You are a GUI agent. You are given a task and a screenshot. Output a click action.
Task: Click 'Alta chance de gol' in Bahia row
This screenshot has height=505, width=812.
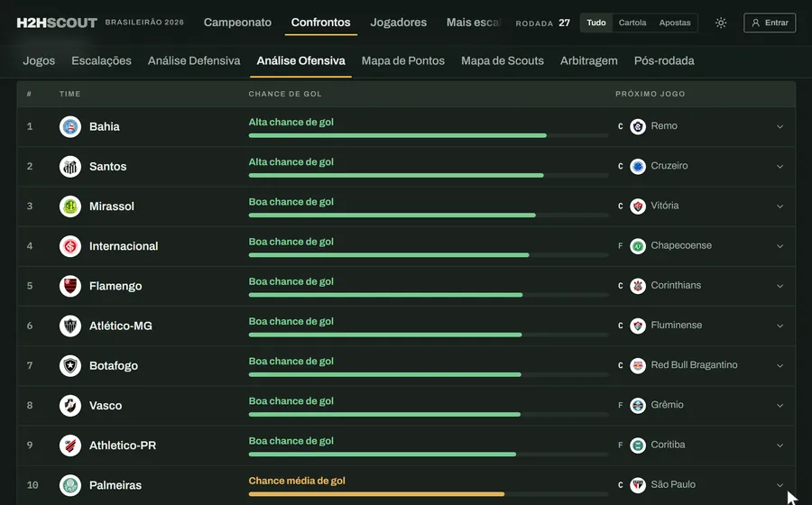point(291,123)
